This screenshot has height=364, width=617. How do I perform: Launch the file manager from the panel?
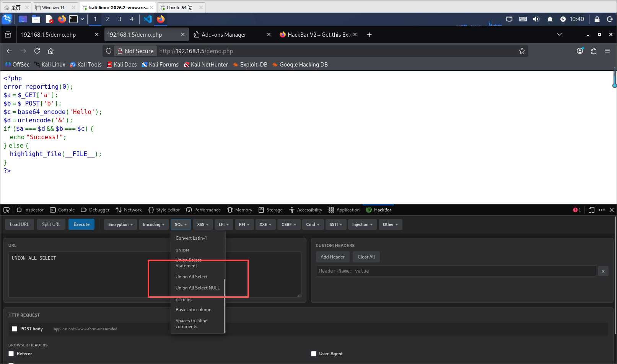36,19
